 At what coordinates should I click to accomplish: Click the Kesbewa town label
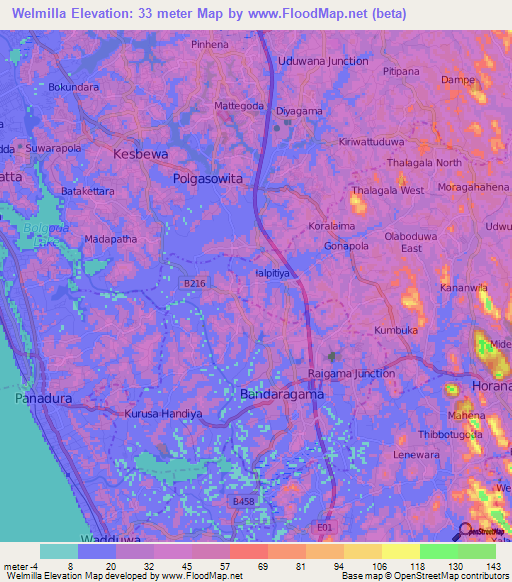coord(141,154)
